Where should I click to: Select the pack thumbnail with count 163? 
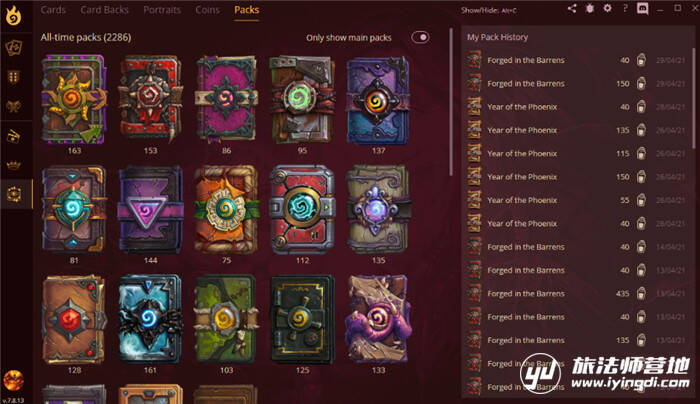[x=74, y=100]
